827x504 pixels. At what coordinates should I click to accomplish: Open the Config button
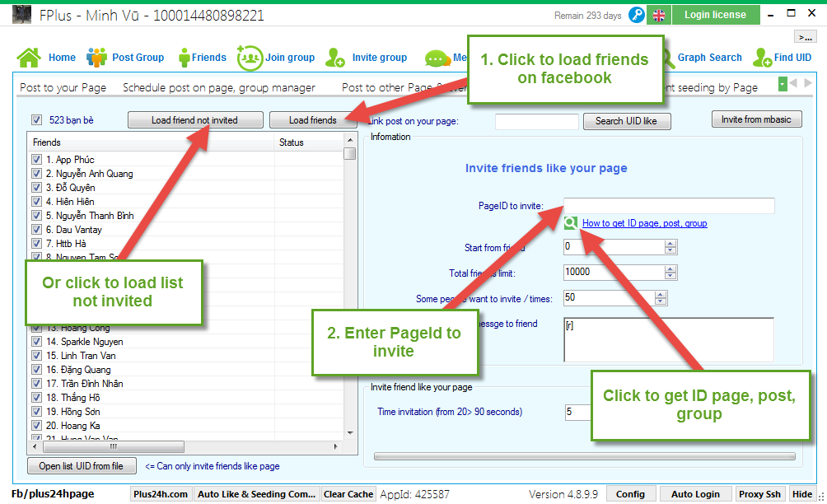pyautogui.click(x=630, y=494)
